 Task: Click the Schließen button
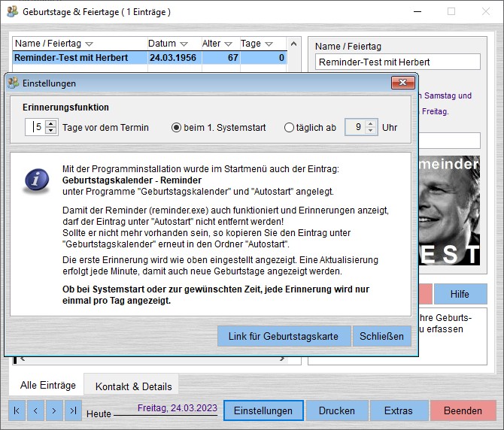[382, 336]
